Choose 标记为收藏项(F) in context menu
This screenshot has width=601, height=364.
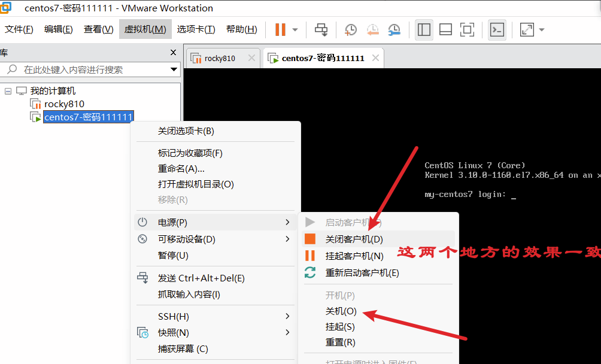pos(215,153)
